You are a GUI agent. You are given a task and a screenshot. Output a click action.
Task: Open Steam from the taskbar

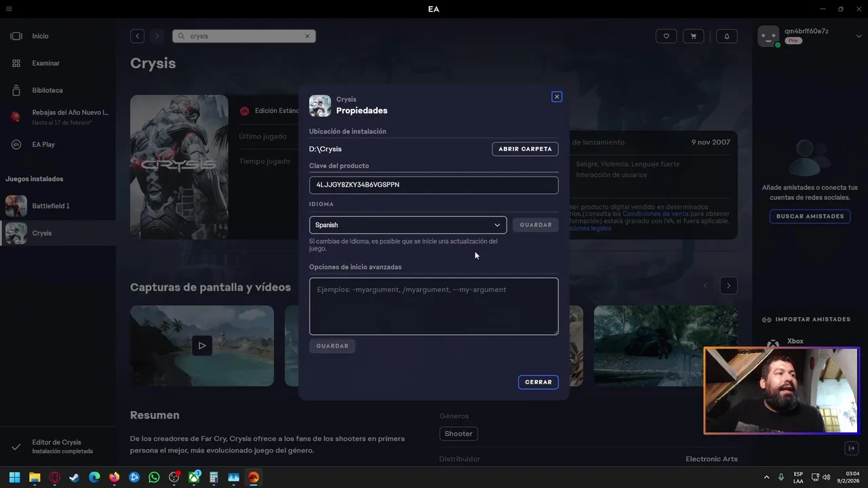75,478
